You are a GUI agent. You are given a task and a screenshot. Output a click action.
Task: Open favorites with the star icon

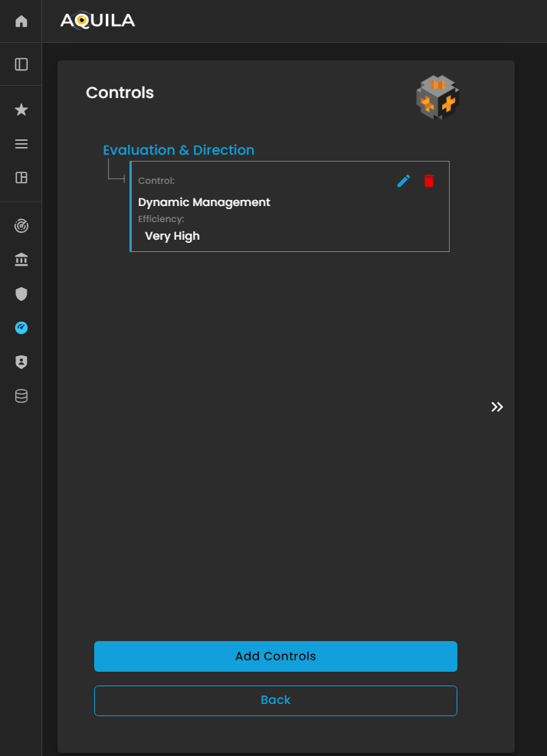(x=21, y=110)
